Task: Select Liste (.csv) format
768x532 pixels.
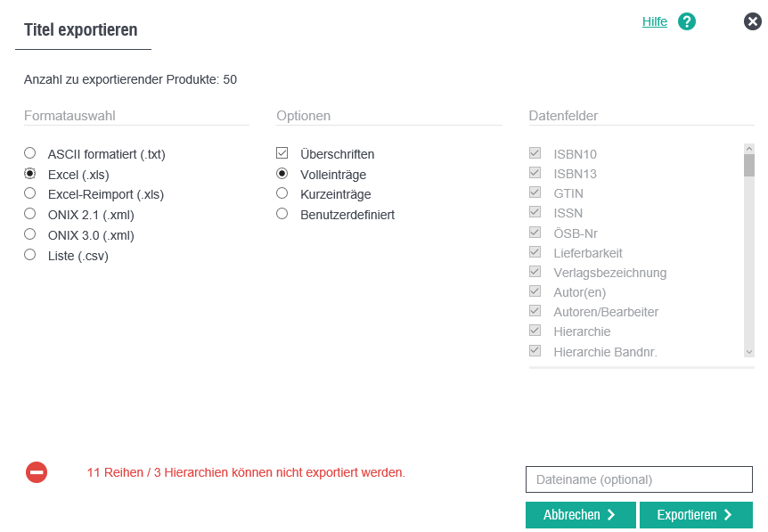Action: pyautogui.click(x=30, y=255)
